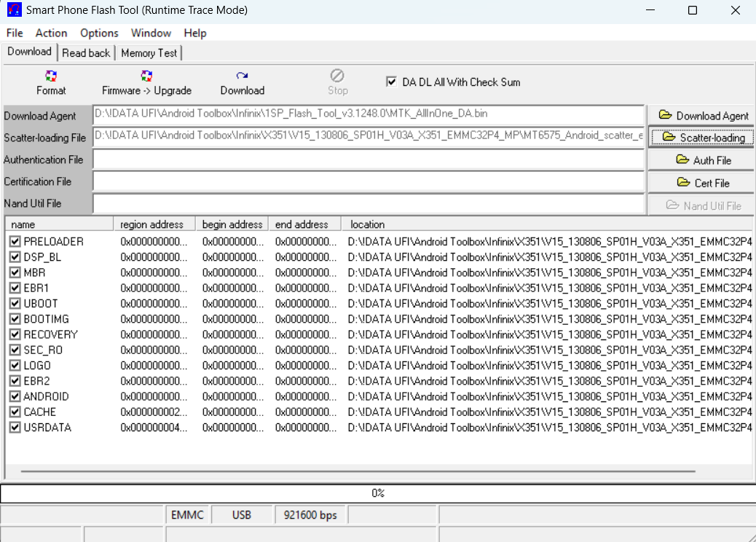Open the Download Agent folder button
The width and height of the screenshot is (756, 542).
tap(703, 115)
